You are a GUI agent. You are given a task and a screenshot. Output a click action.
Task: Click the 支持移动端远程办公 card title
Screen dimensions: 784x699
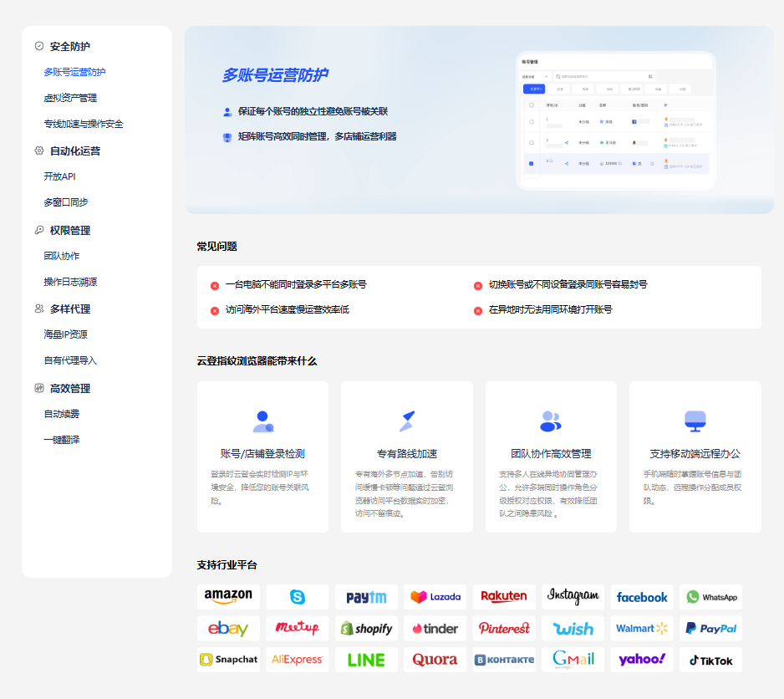pyautogui.click(x=695, y=454)
